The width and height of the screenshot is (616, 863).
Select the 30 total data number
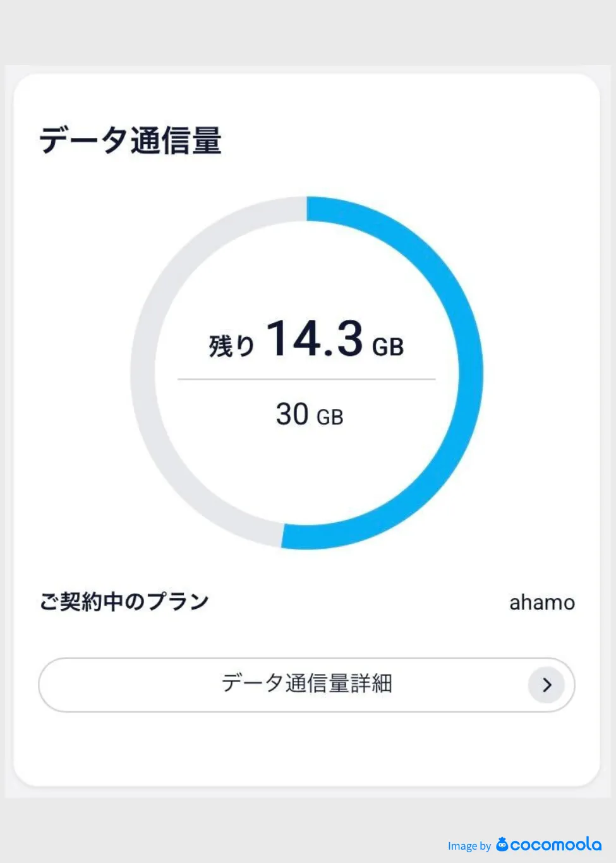coord(292,415)
